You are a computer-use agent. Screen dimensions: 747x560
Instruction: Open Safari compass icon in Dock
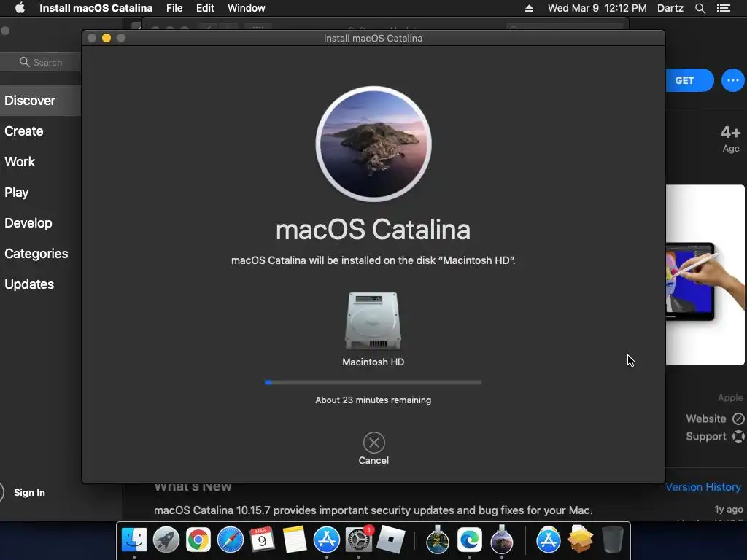pos(230,540)
